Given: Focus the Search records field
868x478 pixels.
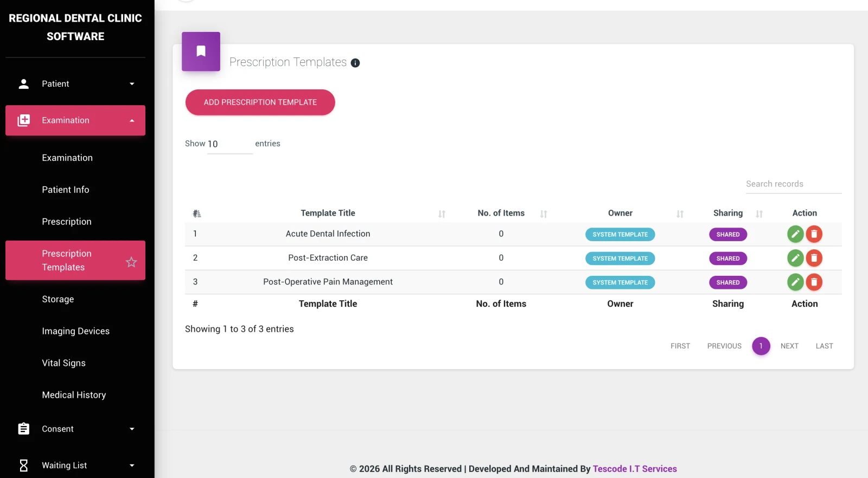Looking at the screenshot, I should point(794,184).
